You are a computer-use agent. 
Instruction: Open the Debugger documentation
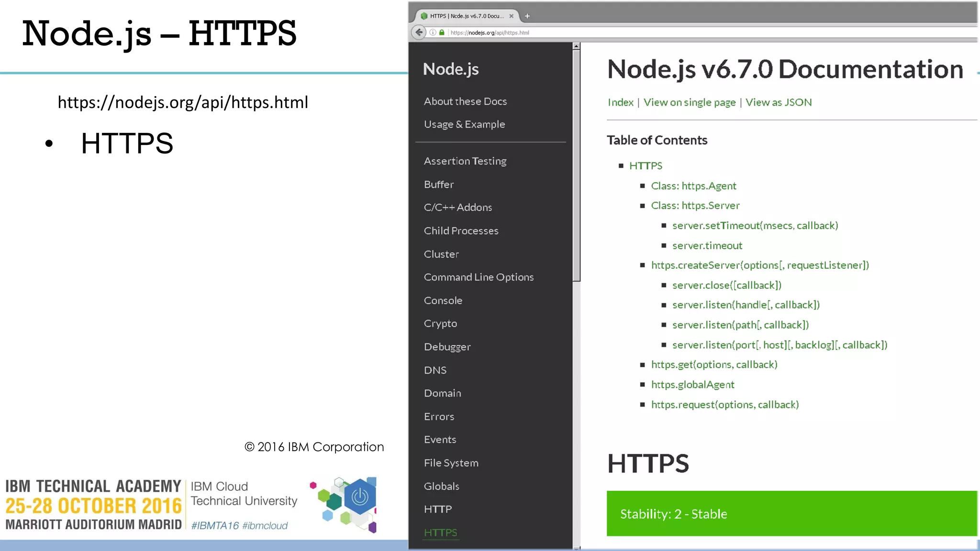pyautogui.click(x=447, y=347)
